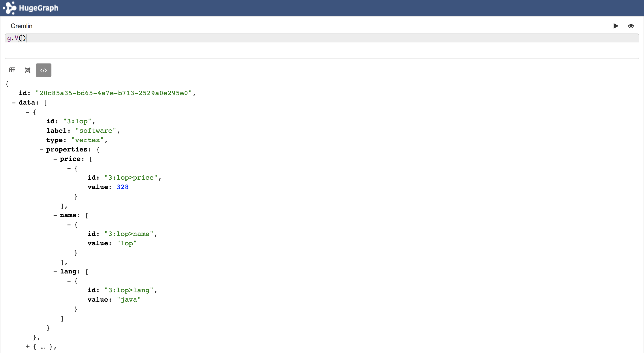Viewport: 644px width, 353px height.
Task: Toggle the eye visibility icon
Action: (x=631, y=26)
